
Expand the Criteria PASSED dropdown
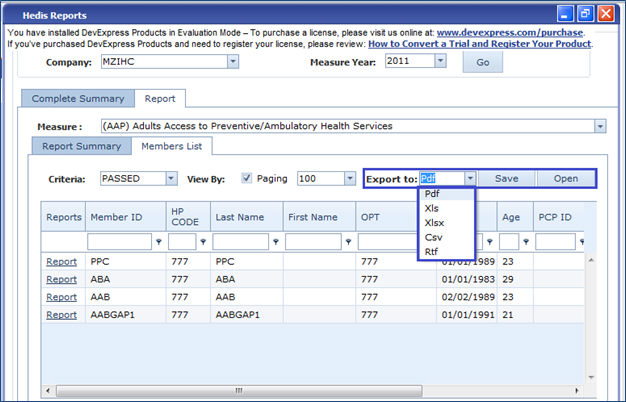[x=171, y=179]
